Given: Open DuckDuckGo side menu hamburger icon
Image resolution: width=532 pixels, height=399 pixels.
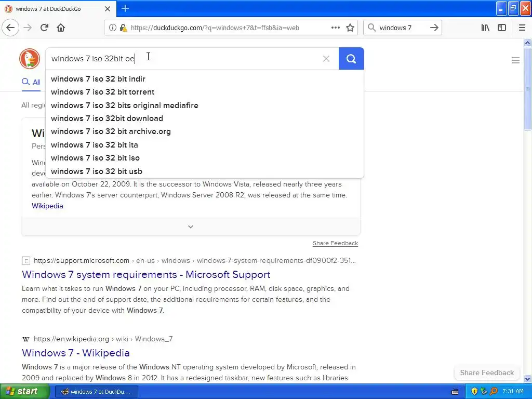Looking at the screenshot, I should (515, 60).
